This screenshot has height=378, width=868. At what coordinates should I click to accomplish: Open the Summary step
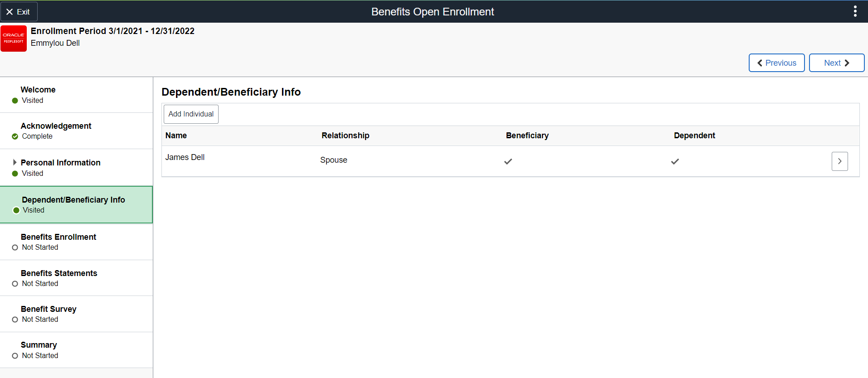[39, 345]
